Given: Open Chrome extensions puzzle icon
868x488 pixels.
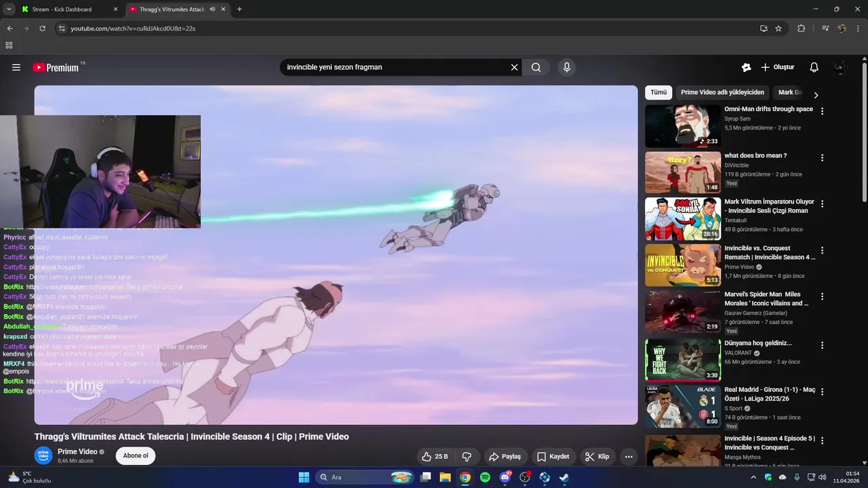Looking at the screenshot, I should pyautogui.click(x=801, y=28).
